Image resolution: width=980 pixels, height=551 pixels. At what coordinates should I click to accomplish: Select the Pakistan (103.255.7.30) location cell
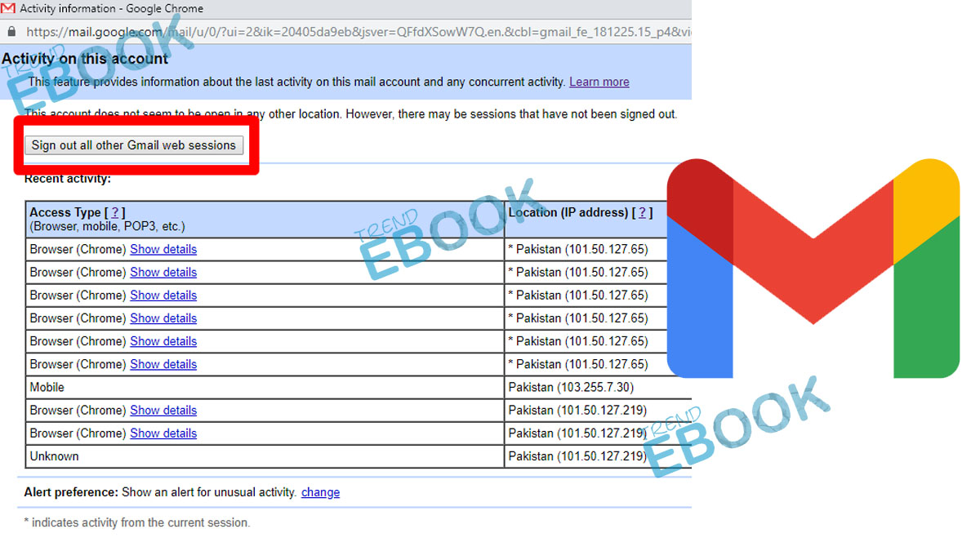(x=599, y=387)
